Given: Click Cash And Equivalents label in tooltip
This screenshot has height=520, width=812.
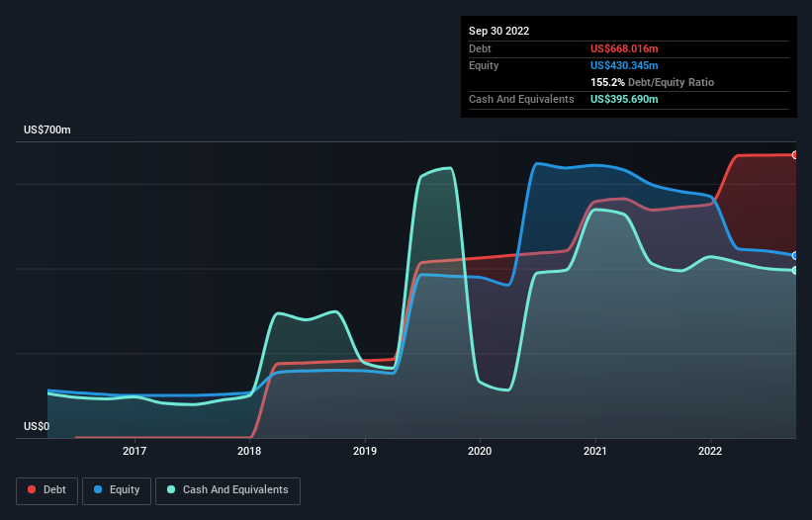Looking at the screenshot, I should pos(521,99).
